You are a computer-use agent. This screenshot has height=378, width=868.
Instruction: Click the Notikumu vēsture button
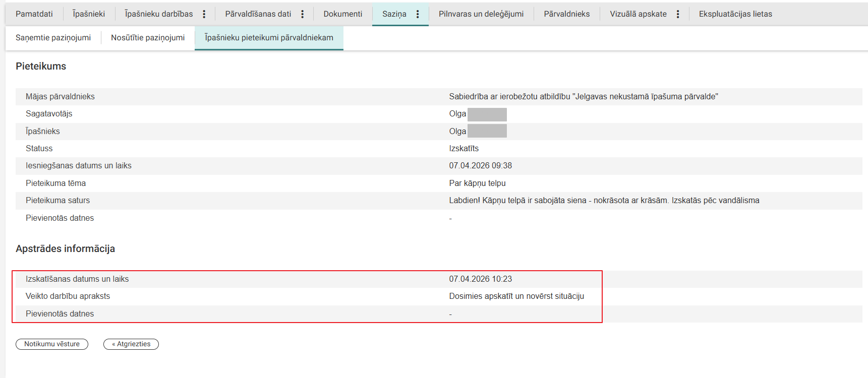[x=52, y=344]
